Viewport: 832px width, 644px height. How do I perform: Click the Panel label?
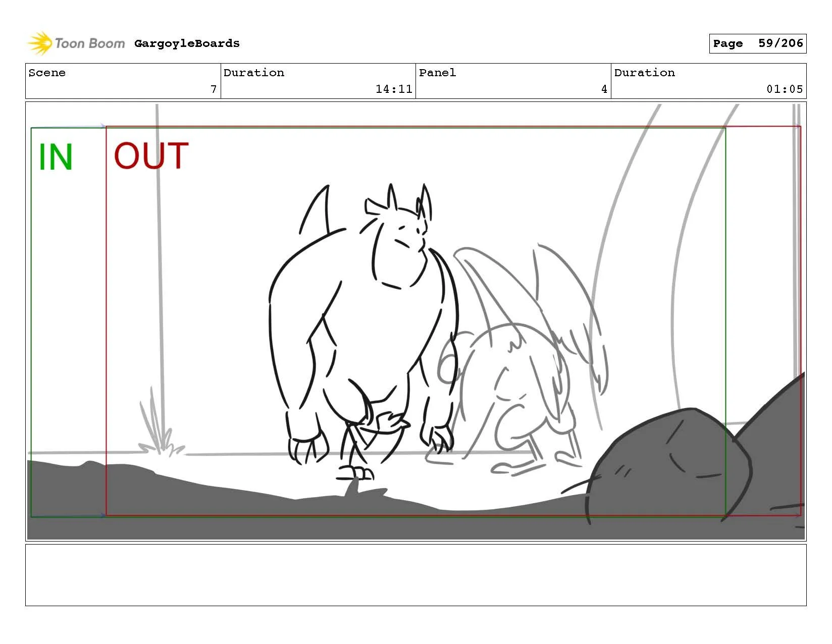pyautogui.click(x=437, y=73)
